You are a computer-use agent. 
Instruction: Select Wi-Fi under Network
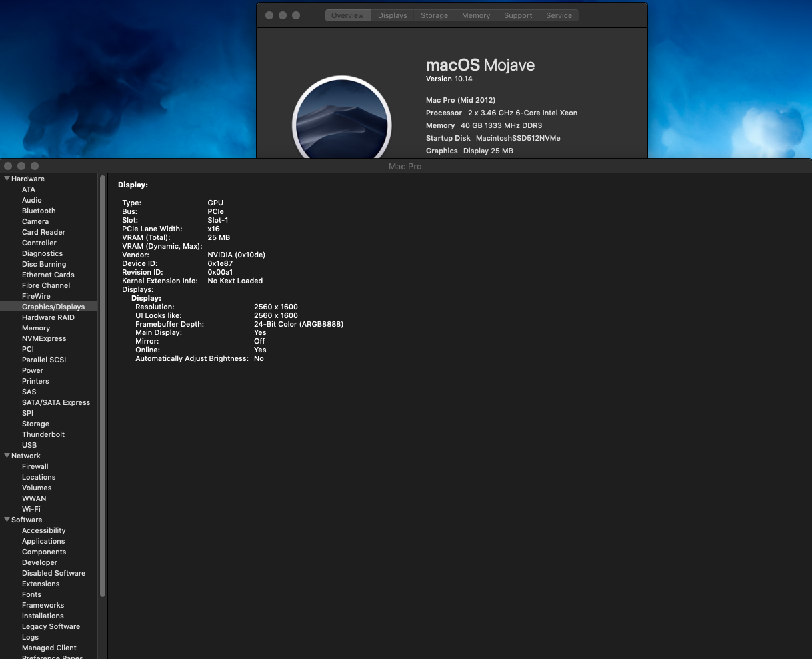pyautogui.click(x=31, y=509)
